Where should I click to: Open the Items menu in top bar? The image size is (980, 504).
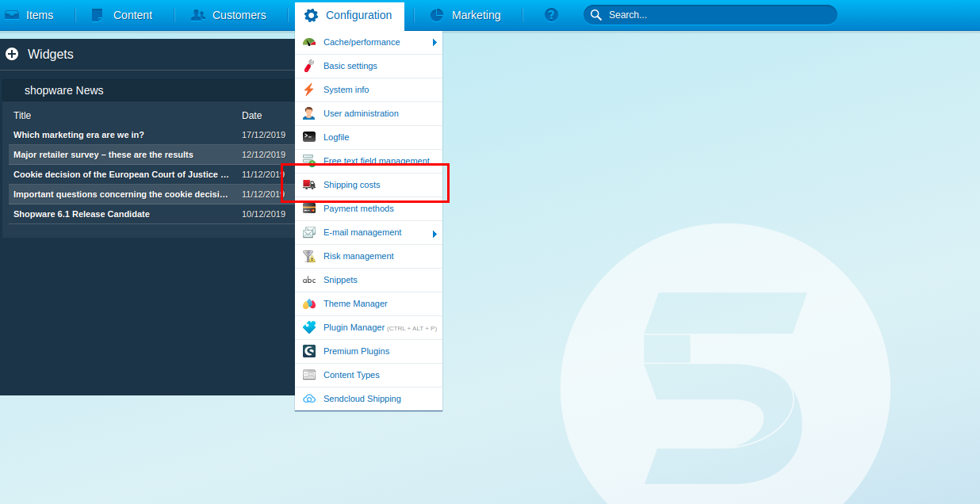pos(29,15)
